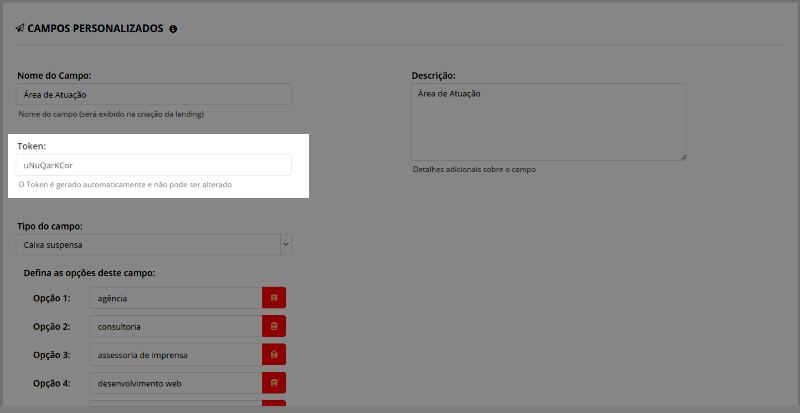Viewport: 800px width, 413px height.
Task: Click 'Defina as opções deste campo:' label
Action: click(x=89, y=273)
